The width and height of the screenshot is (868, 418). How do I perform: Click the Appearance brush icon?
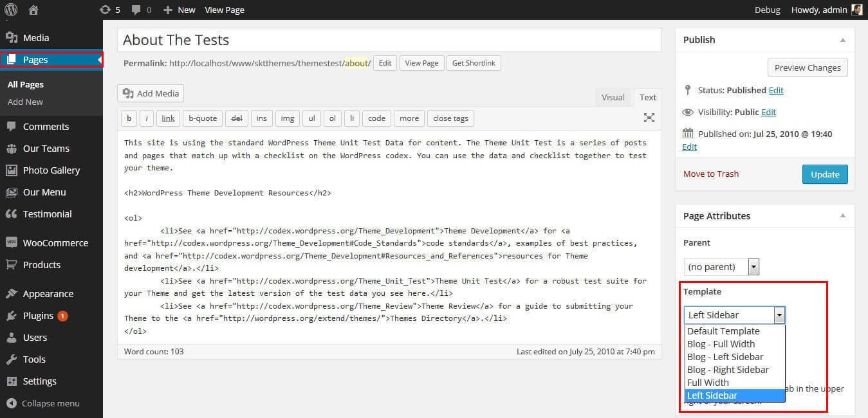(11, 294)
